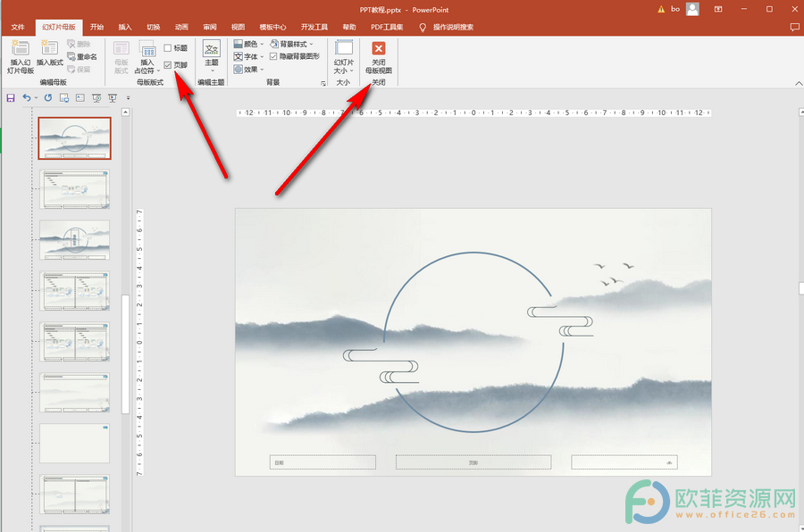Customize Quick Access Toolbar dropdown

[128, 98]
